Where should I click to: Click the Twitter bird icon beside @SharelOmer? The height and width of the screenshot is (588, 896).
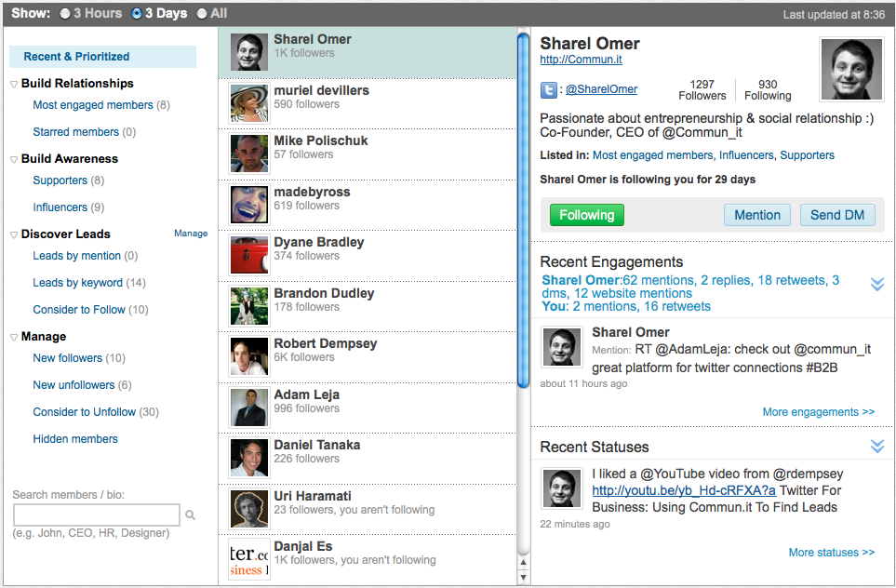pos(549,90)
